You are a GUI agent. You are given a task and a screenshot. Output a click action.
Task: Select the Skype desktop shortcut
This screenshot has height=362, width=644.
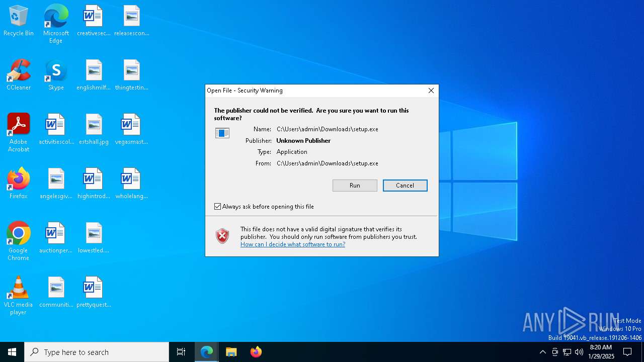point(56,75)
